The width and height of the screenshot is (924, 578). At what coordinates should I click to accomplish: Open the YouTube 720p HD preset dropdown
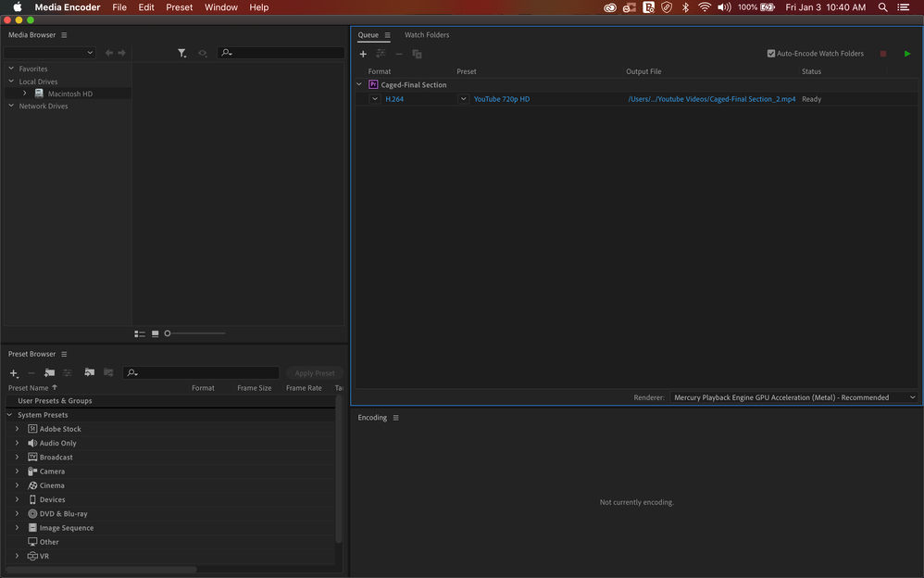464,99
